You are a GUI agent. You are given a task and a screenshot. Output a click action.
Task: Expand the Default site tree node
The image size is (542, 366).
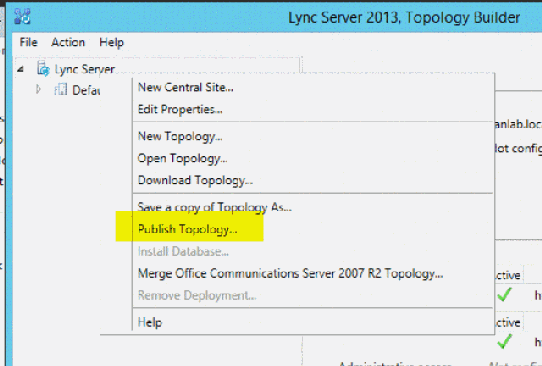[x=38, y=90]
